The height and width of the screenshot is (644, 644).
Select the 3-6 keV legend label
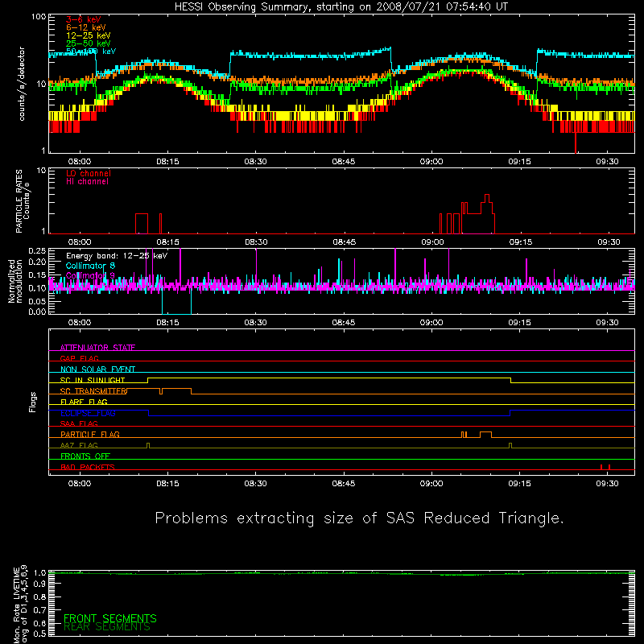tap(83, 19)
